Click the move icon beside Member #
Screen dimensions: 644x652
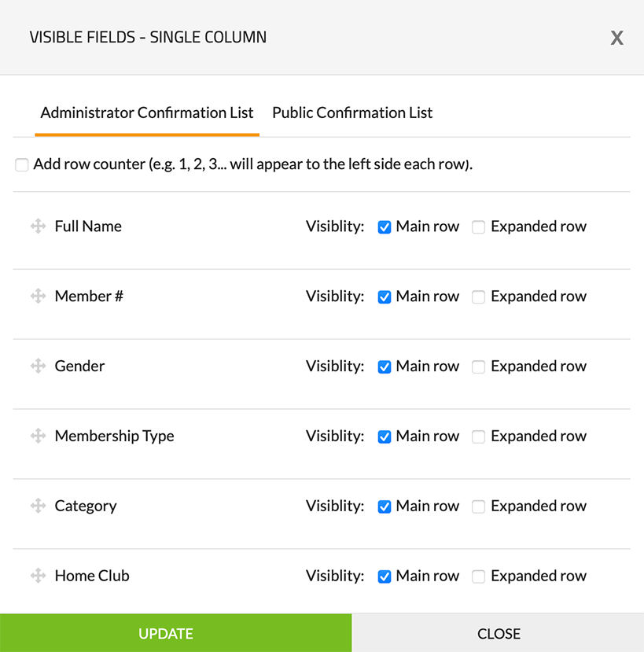click(38, 297)
